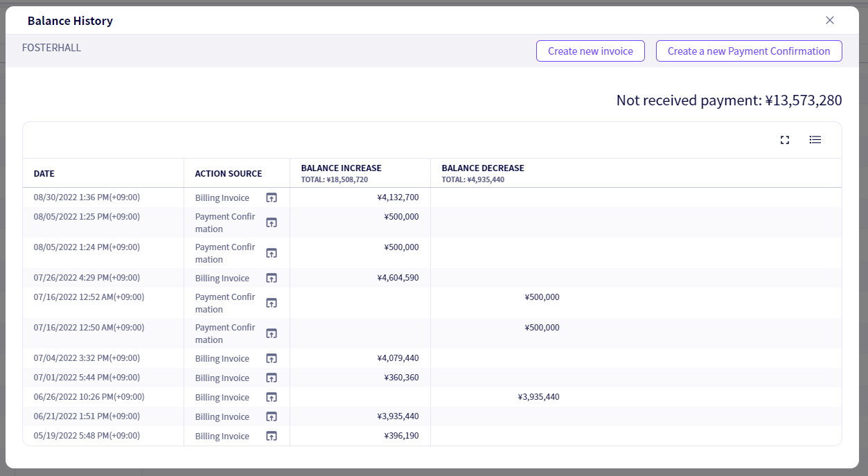The width and height of the screenshot is (868, 476).
Task: Select the date 07/26/2022 4:29 PM(+09:00)
Action: click(87, 278)
